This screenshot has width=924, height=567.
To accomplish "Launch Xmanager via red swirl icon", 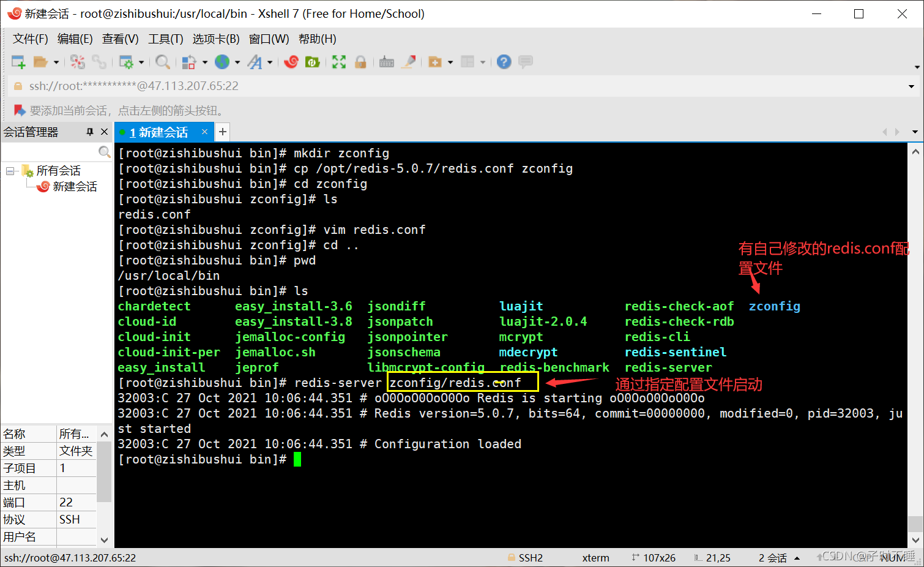I will (291, 62).
